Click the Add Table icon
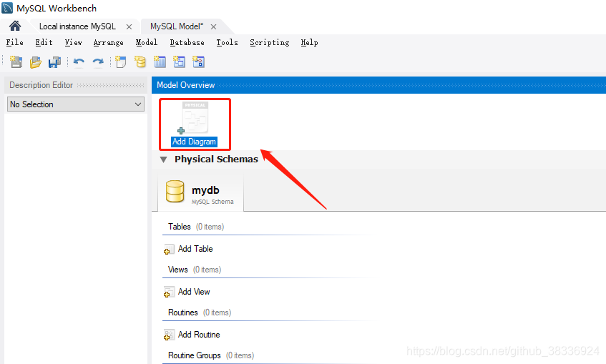Screen dimensions: 606x364 169,250
